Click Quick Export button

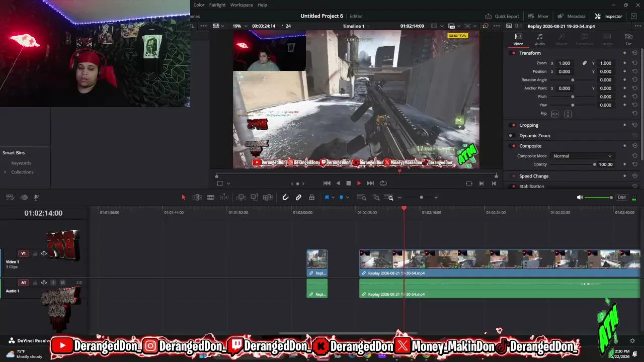(x=502, y=16)
